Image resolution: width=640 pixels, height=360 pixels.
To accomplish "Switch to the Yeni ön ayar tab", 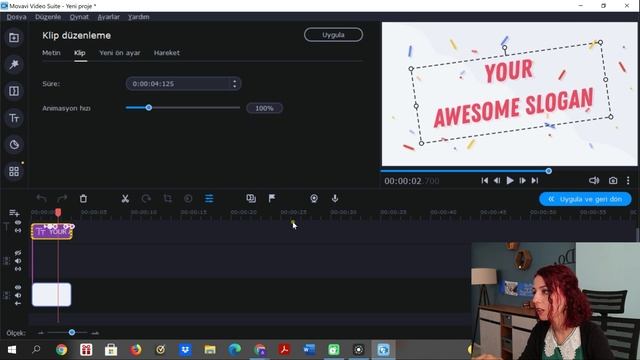I will 120,53.
